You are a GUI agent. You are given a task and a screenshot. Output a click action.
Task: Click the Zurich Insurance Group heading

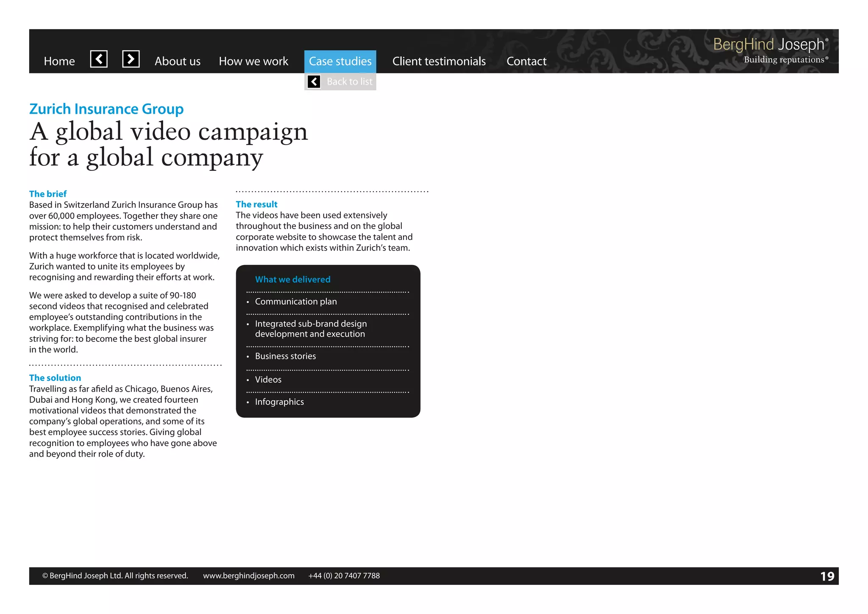pyautogui.click(x=106, y=109)
